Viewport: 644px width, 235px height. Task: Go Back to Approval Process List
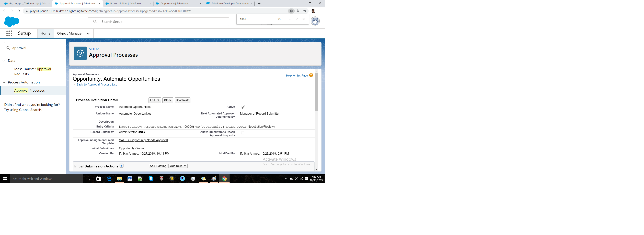96,85
